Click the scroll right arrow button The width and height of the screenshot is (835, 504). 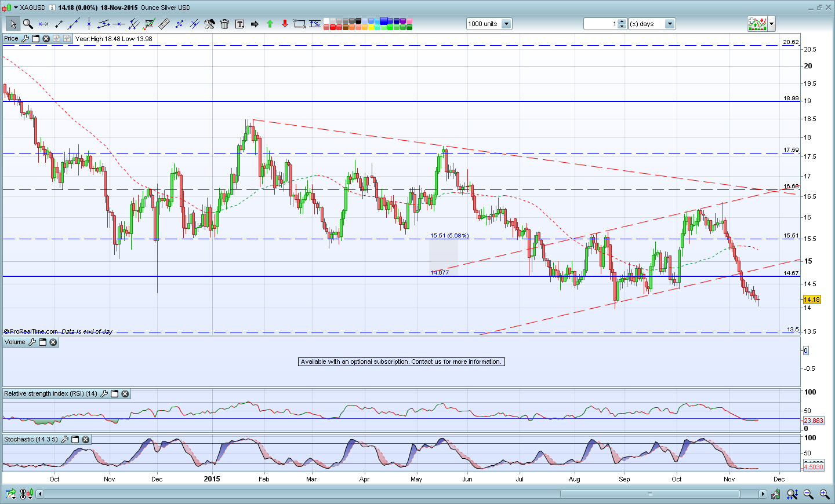click(x=763, y=494)
